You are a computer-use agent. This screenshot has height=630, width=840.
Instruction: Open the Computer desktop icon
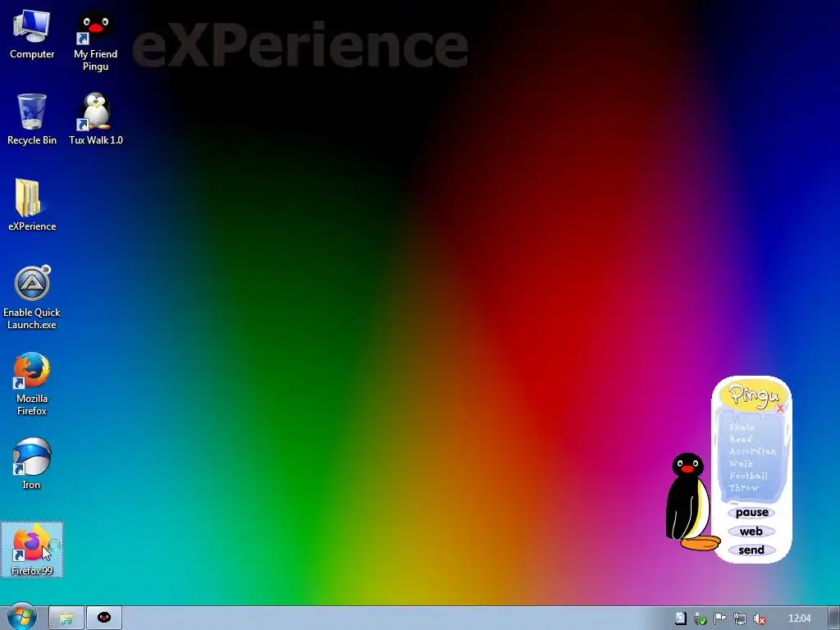click(32, 34)
